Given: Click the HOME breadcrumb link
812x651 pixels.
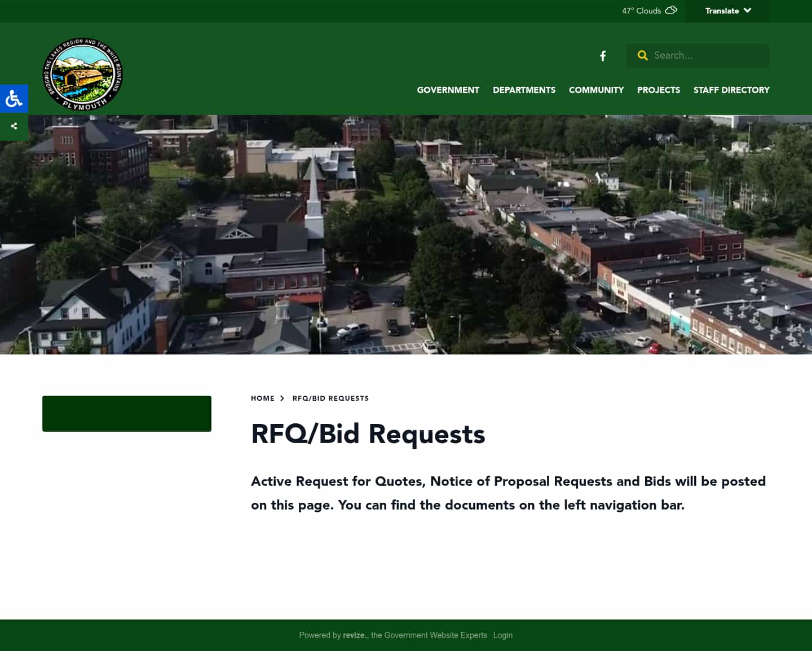Looking at the screenshot, I should point(262,398).
